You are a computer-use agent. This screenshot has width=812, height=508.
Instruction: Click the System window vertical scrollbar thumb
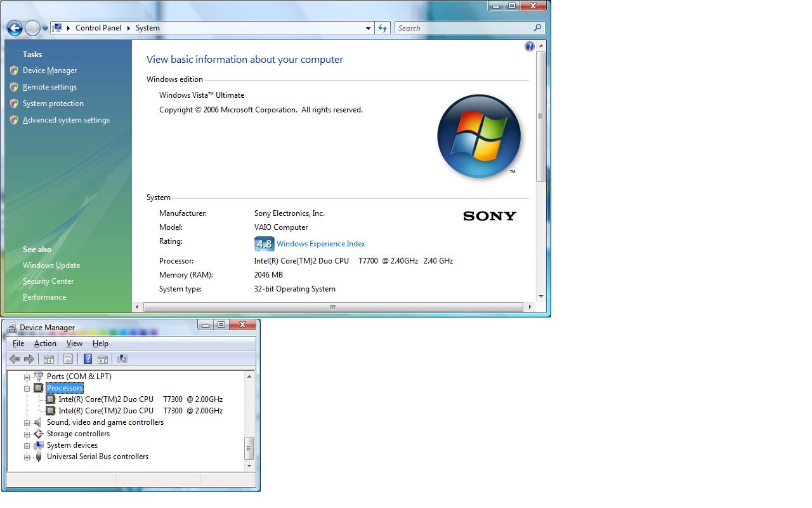click(541, 116)
